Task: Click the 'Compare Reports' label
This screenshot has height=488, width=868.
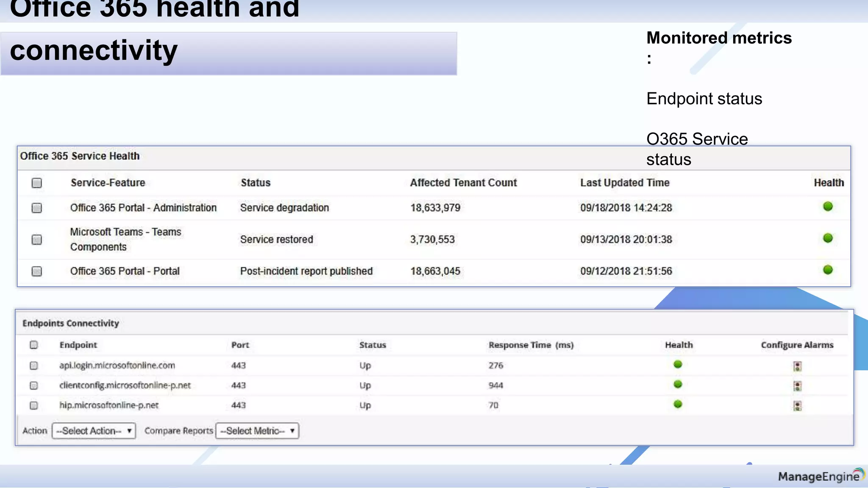Action: [x=178, y=431]
